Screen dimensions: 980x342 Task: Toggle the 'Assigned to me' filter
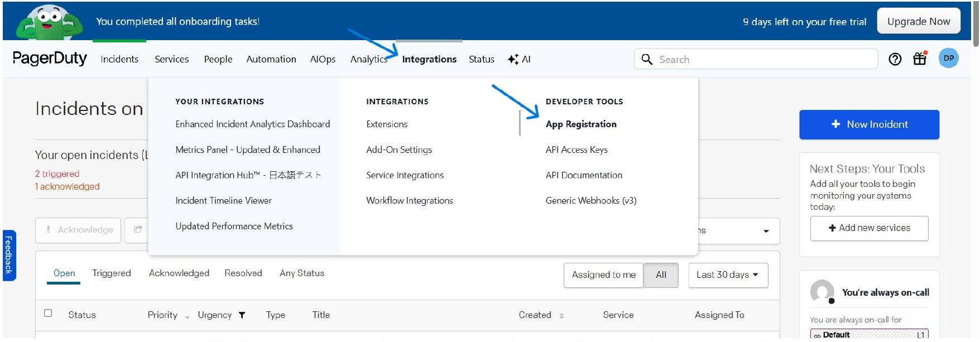click(x=603, y=274)
